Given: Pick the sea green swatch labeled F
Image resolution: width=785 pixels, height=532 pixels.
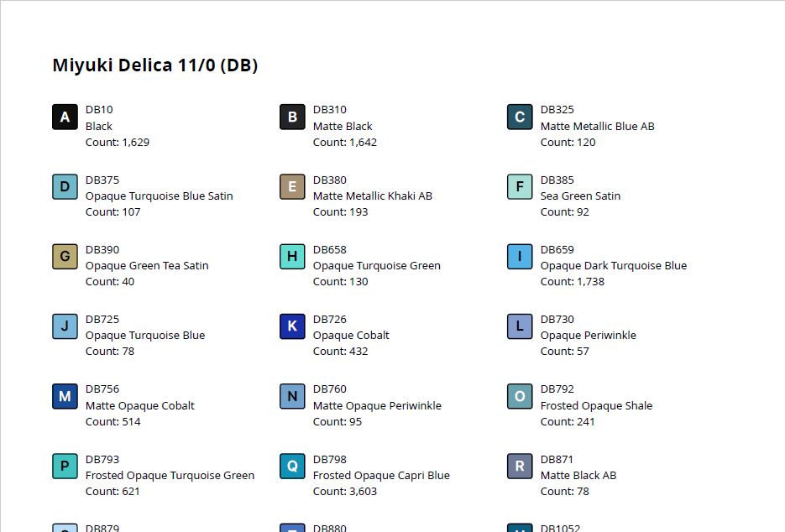Looking at the screenshot, I should point(520,186).
